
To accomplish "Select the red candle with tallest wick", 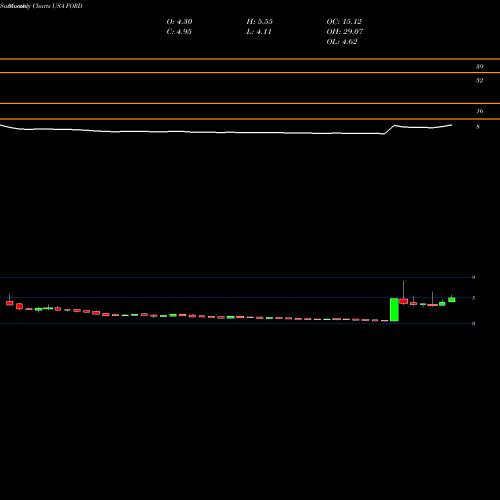I will point(404,301).
